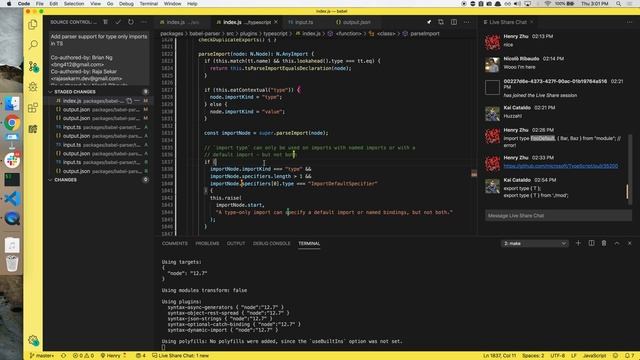The width and height of the screenshot is (640, 360).
Task: Open the Problems panel tab
Action: point(207,243)
